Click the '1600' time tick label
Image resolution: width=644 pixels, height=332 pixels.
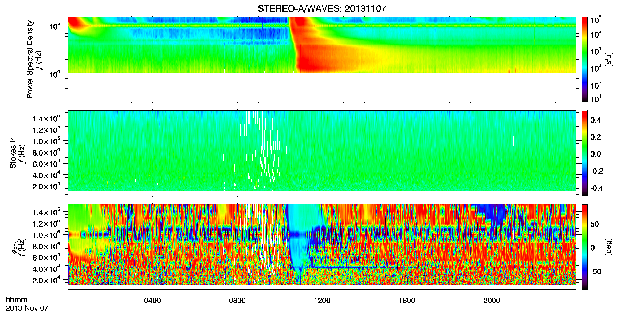(407, 301)
